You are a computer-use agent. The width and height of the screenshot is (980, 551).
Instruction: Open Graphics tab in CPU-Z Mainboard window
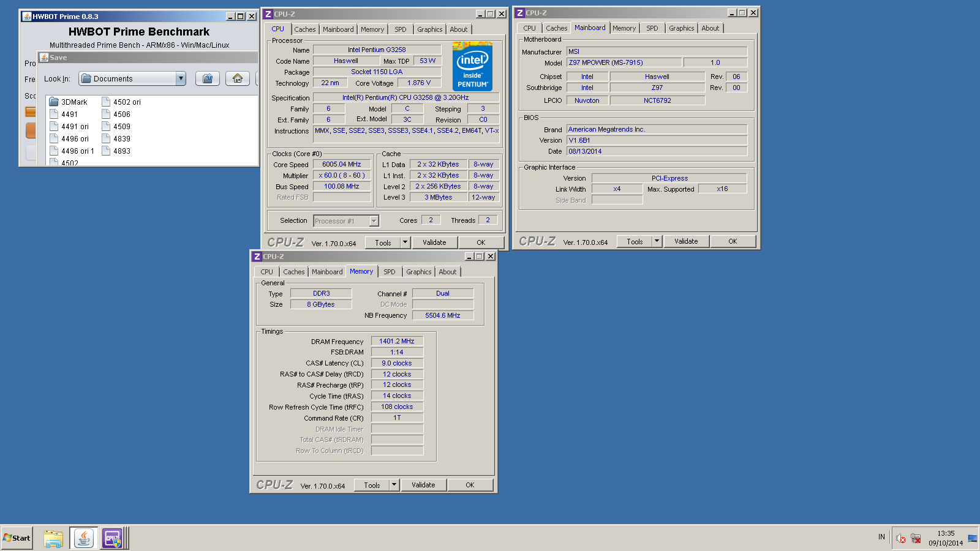(x=682, y=28)
